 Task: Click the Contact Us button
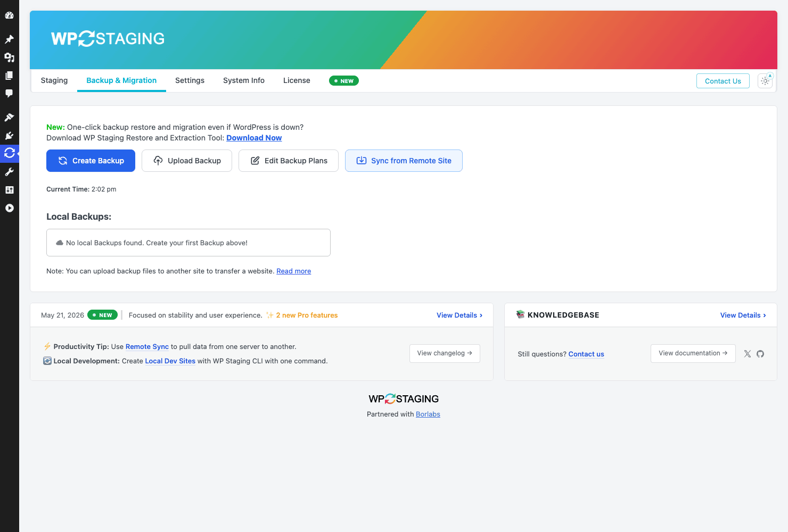[x=723, y=81]
